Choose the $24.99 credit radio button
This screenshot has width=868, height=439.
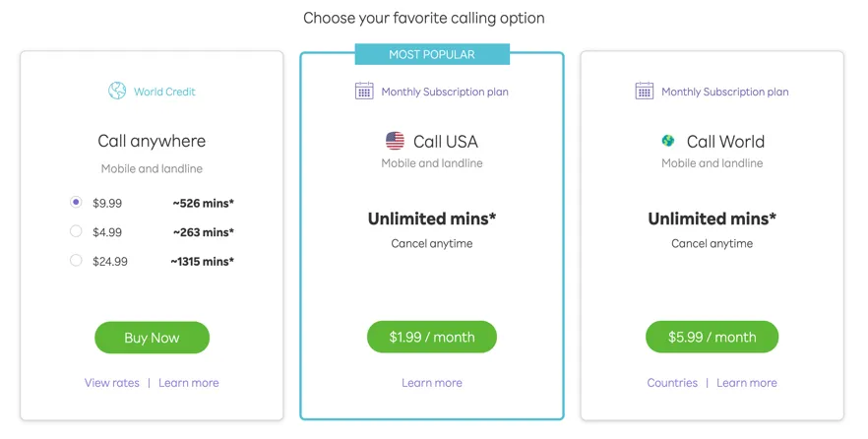pyautogui.click(x=76, y=260)
